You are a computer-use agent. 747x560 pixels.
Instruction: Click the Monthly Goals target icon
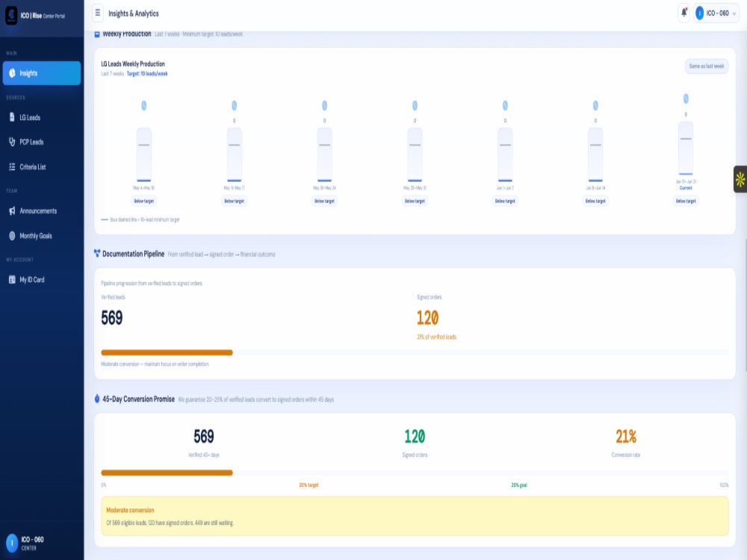[13, 236]
